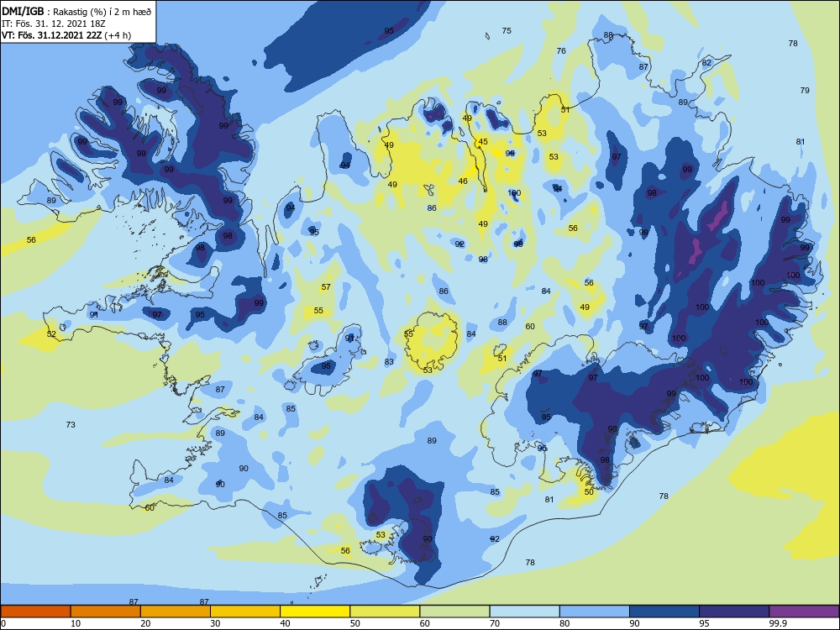Screen dimensions: 840x630
Task: Click the humidity value 45 on the map
Action: click(483, 142)
